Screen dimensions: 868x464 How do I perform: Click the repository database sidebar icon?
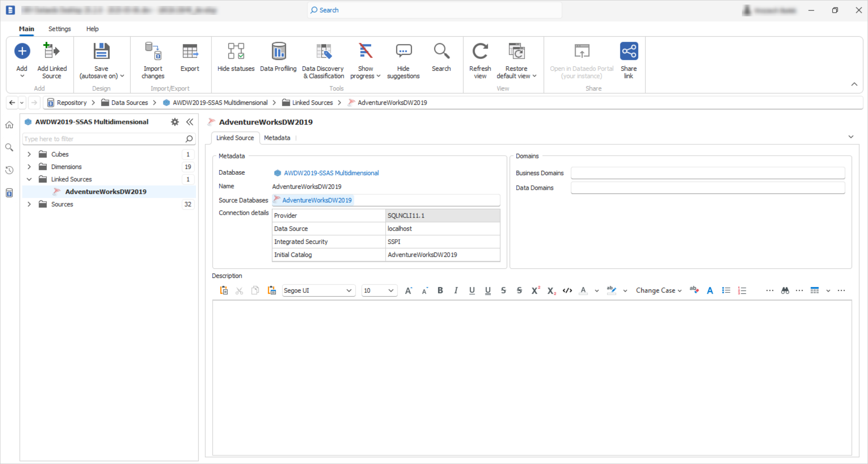[x=9, y=193]
